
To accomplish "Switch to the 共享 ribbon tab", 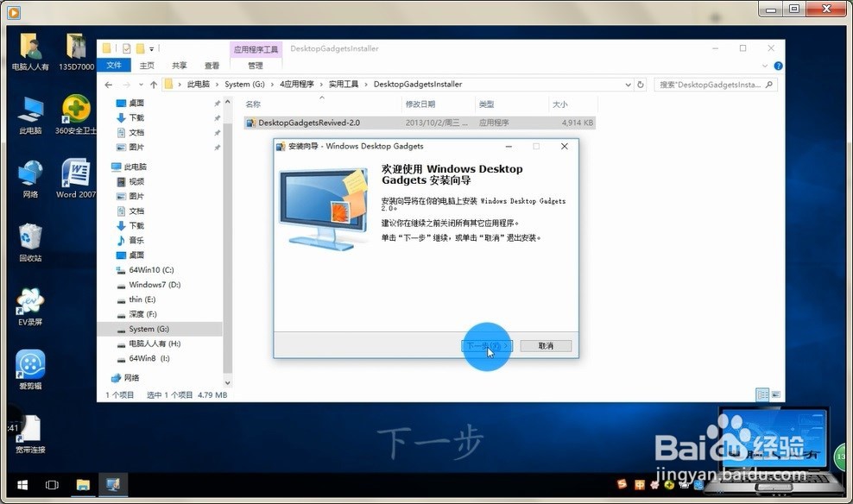I will (x=179, y=66).
